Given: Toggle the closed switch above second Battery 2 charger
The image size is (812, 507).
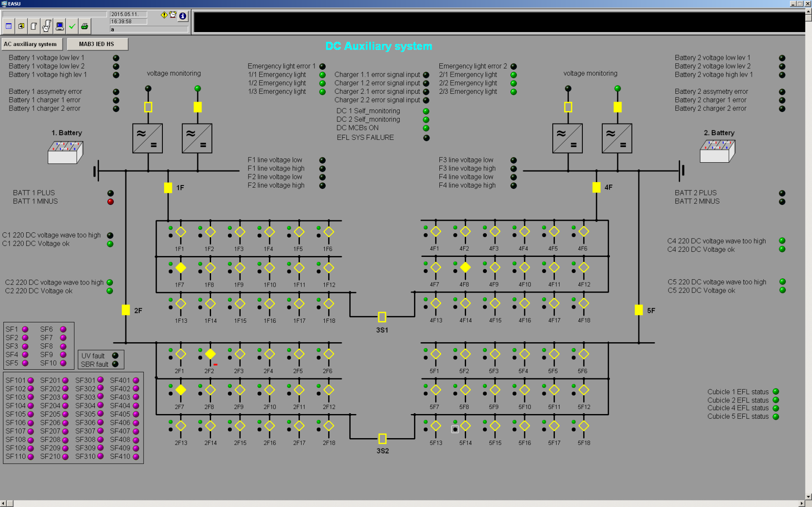Looking at the screenshot, I should [618, 107].
